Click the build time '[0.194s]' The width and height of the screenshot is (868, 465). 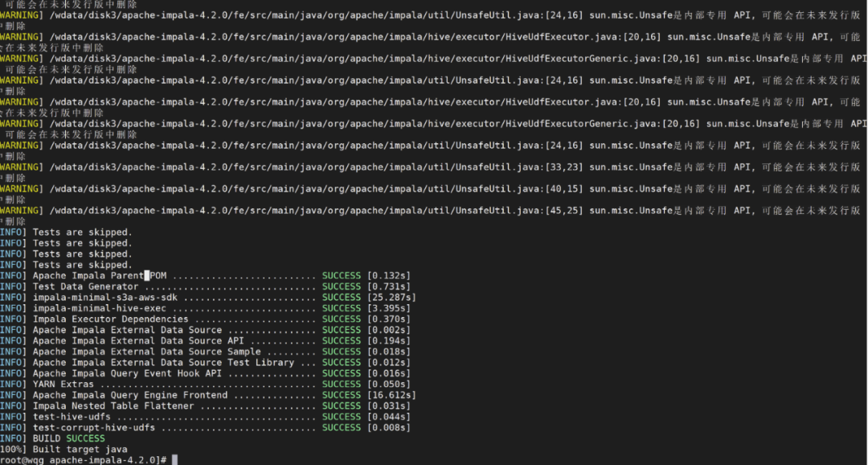tap(389, 341)
